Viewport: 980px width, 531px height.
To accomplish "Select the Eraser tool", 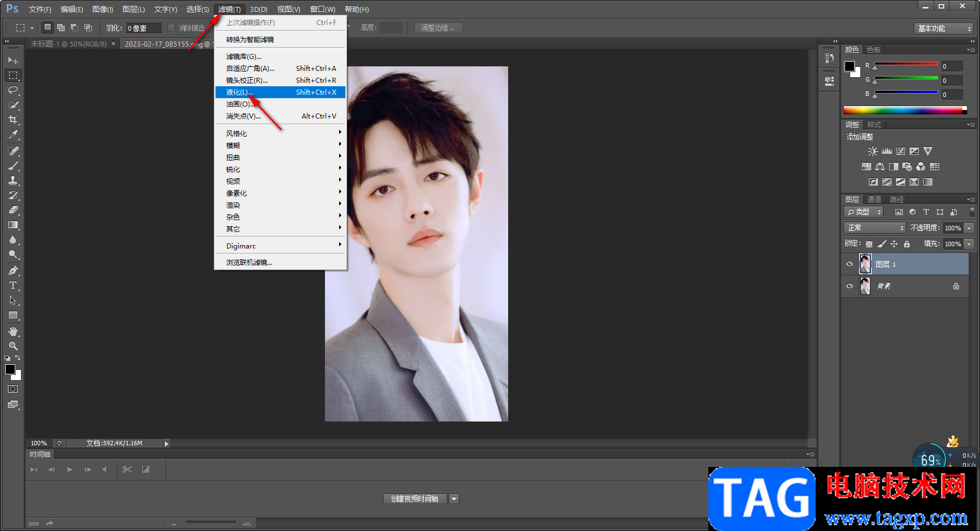I will coord(13,210).
